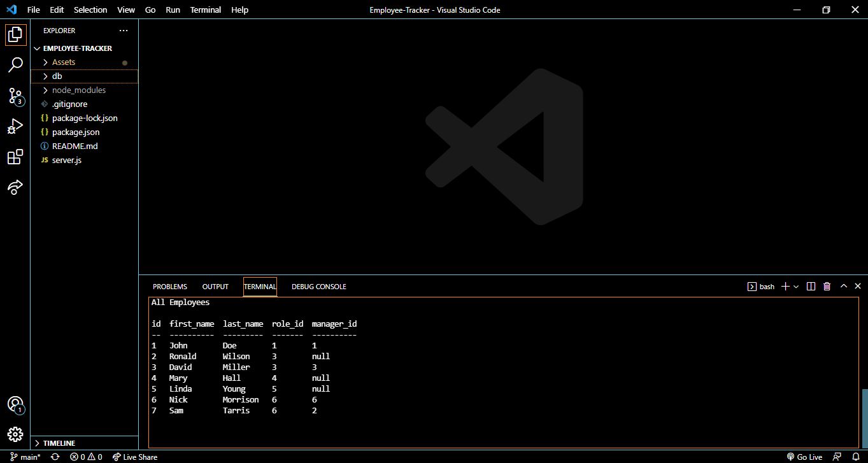Switch to the Problems tab
868x463 pixels.
pos(170,287)
